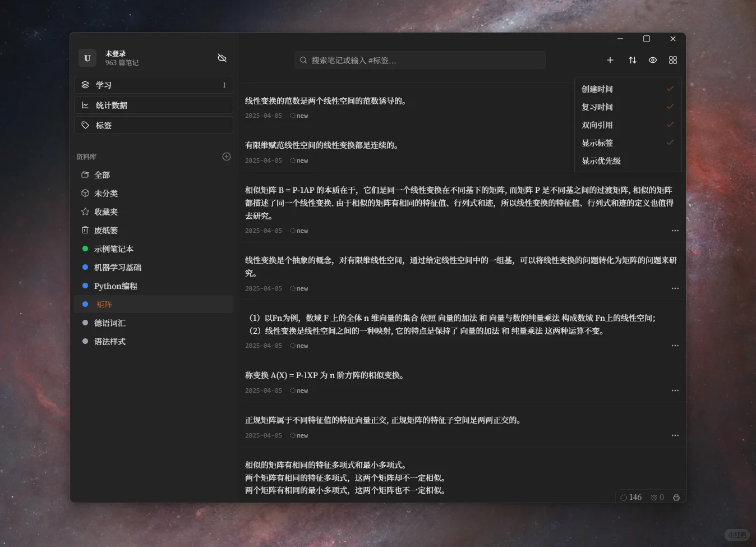Screen dimensions: 756x547
Task: Click the eye display options icon
Action: (652, 60)
